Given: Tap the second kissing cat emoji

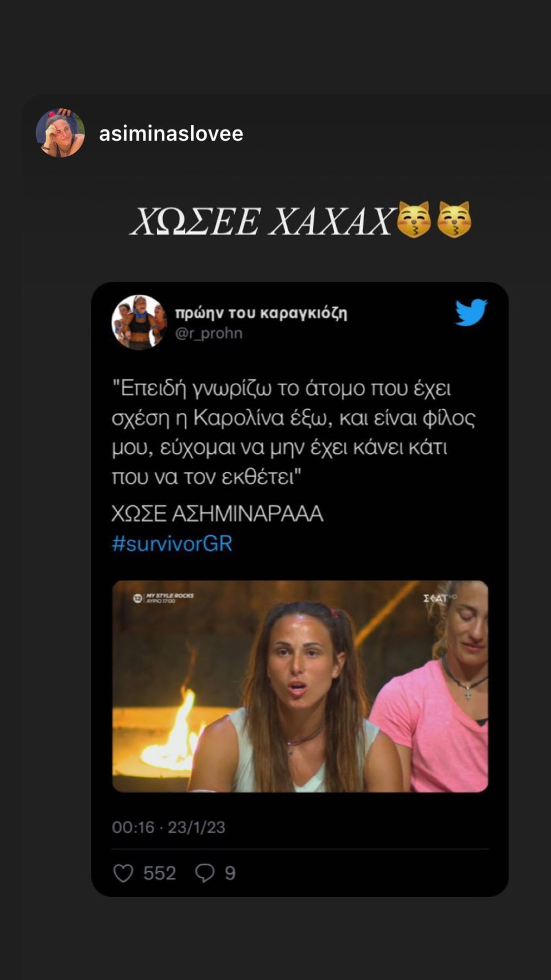Looking at the screenshot, I should point(455,219).
